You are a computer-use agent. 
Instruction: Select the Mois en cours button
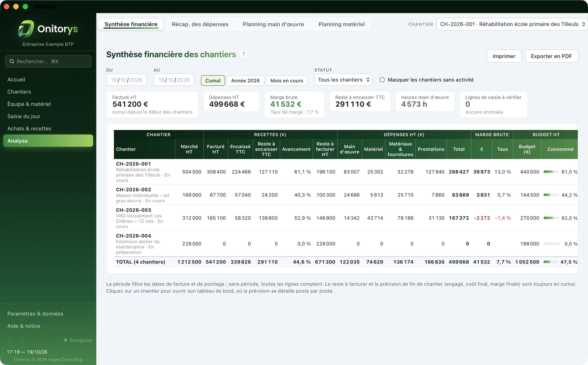coord(287,81)
